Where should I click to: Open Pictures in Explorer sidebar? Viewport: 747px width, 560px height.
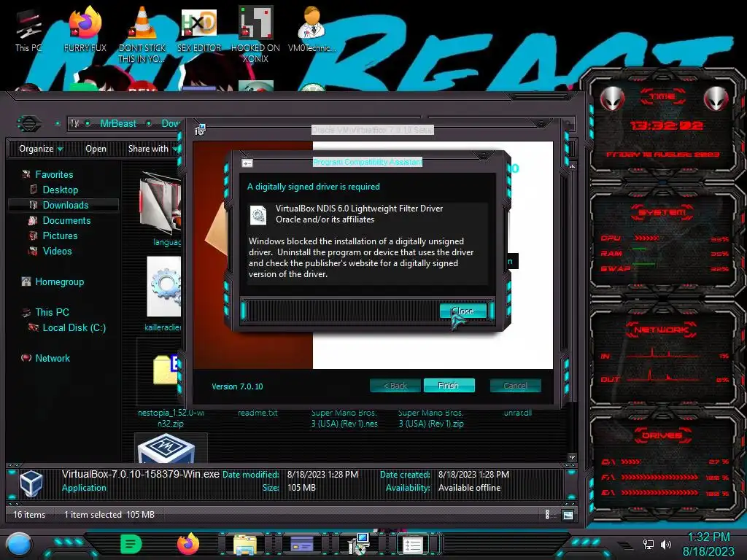point(60,236)
